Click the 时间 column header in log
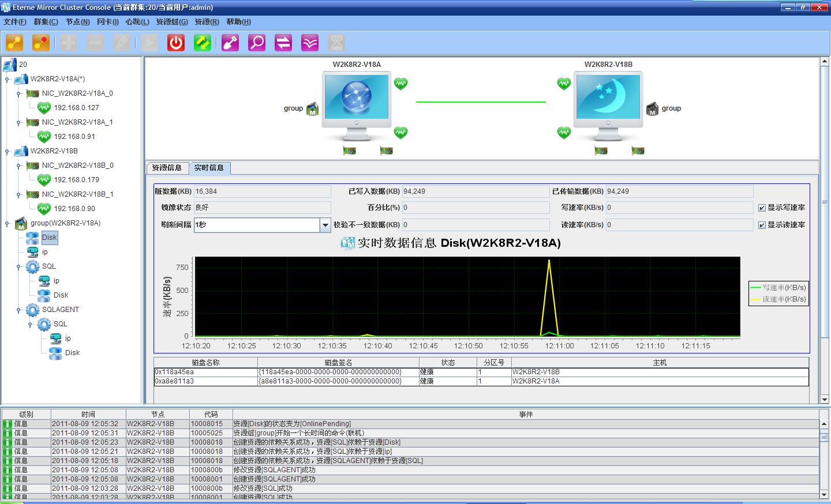The width and height of the screenshot is (831, 504). (88, 414)
